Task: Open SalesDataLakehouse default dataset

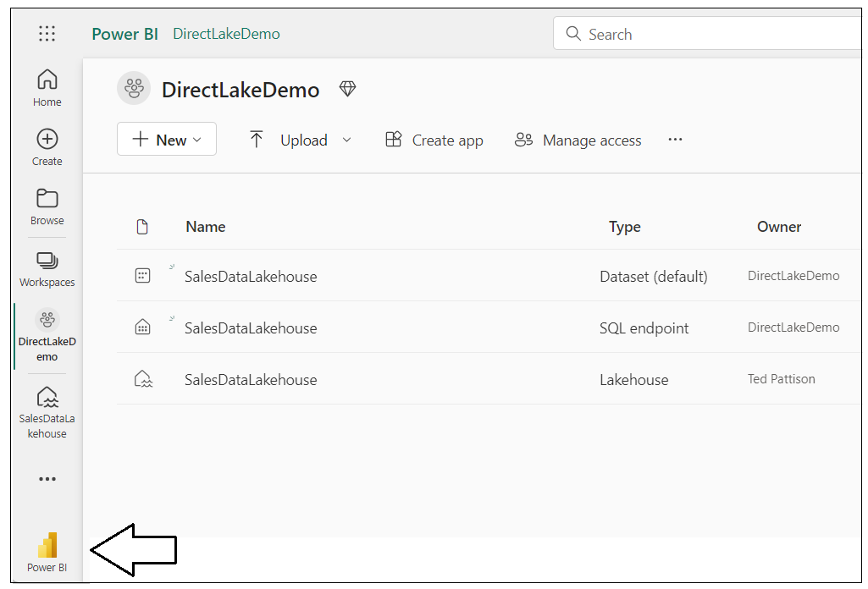Action: [251, 277]
